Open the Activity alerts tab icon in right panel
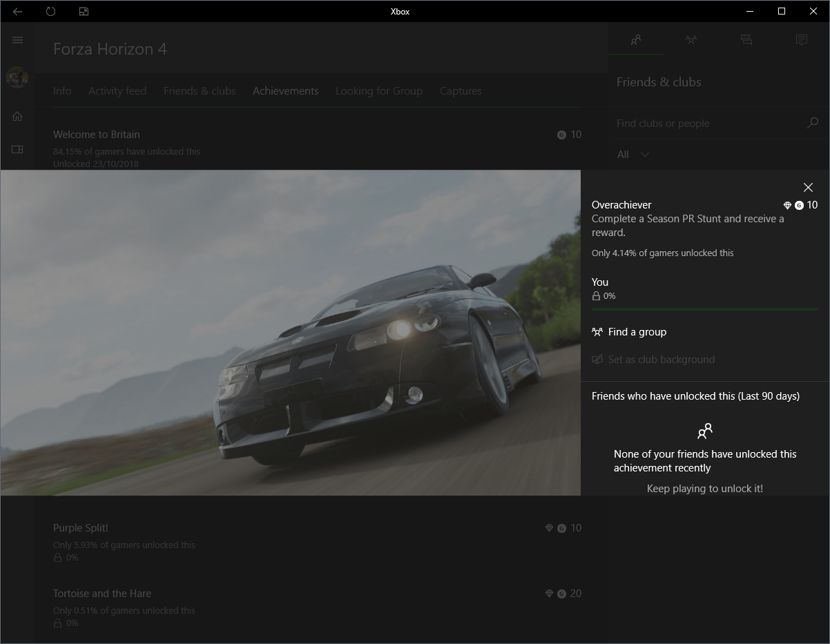The width and height of the screenshot is (830, 644). point(802,40)
